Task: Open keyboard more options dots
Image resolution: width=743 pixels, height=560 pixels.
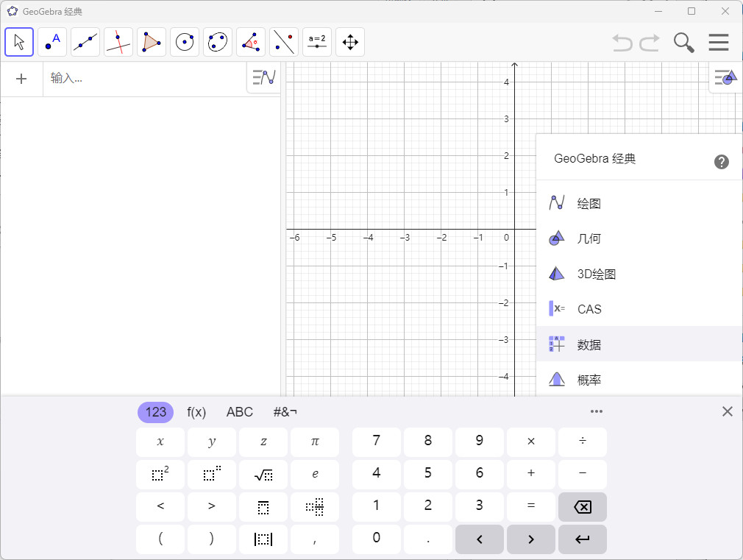Action: click(x=597, y=411)
